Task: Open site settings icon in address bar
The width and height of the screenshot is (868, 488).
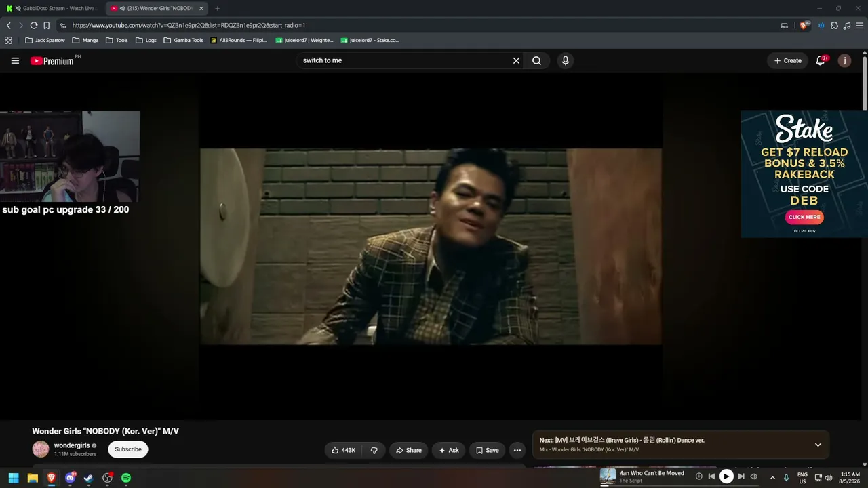Action: [x=63, y=25]
